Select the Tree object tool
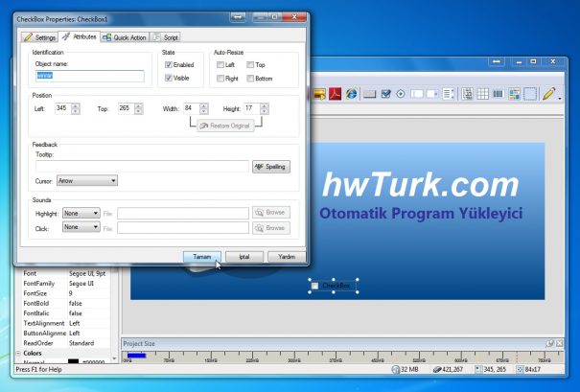 (x=467, y=94)
